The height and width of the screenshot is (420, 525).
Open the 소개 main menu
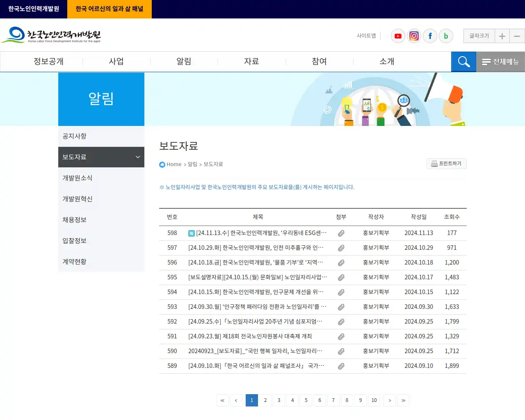387,62
